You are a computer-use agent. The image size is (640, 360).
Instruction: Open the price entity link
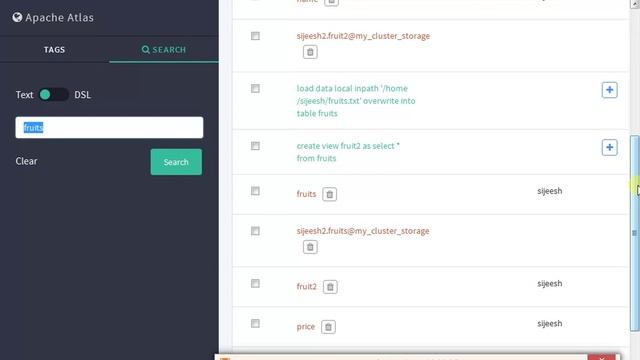(x=306, y=327)
